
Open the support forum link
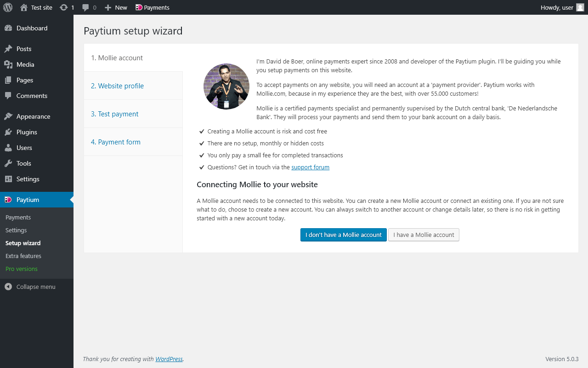[310, 167]
